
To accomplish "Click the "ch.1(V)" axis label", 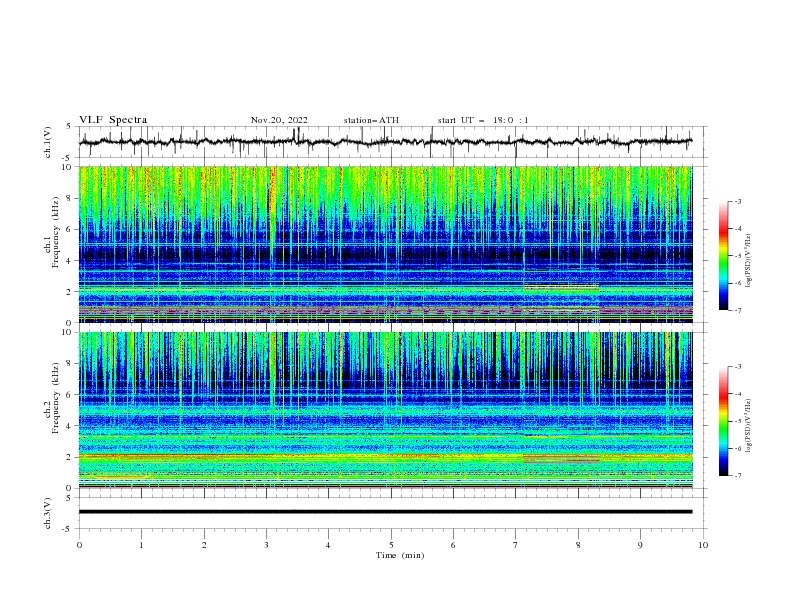I will [48, 142].
